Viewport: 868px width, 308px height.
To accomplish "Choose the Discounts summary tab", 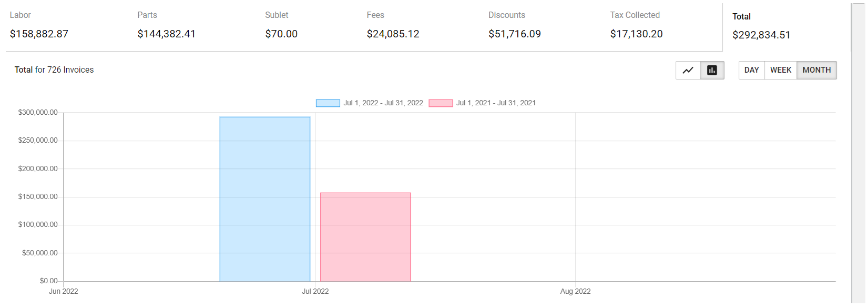I will 514,25.
